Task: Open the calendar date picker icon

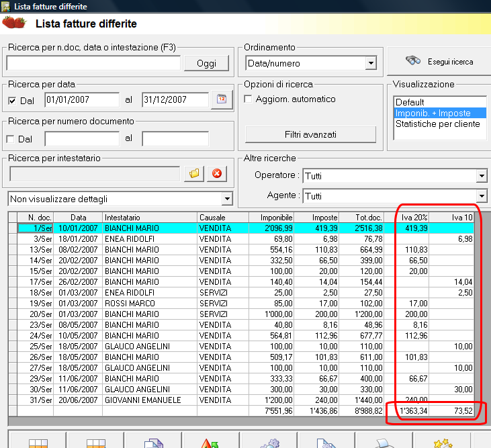Action: [221, 100]
